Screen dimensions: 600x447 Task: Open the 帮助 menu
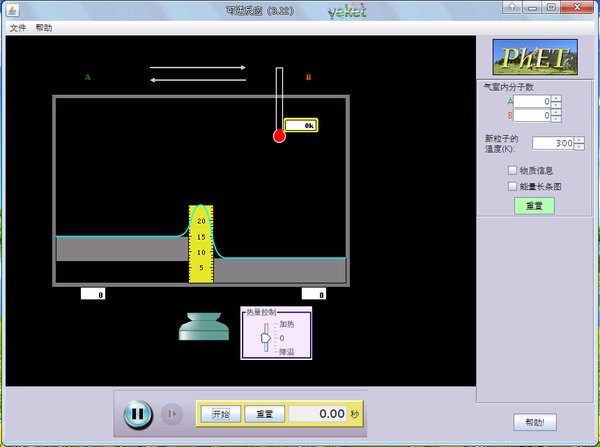[44, 28]
